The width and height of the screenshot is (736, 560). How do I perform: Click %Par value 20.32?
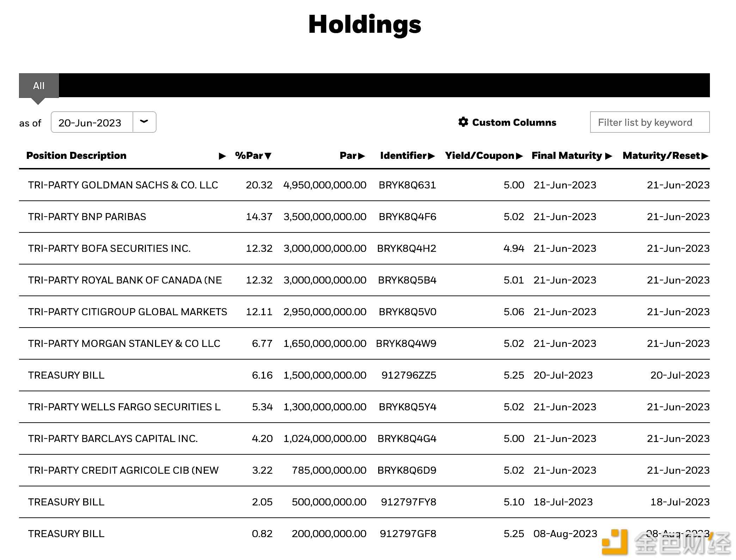259,185
